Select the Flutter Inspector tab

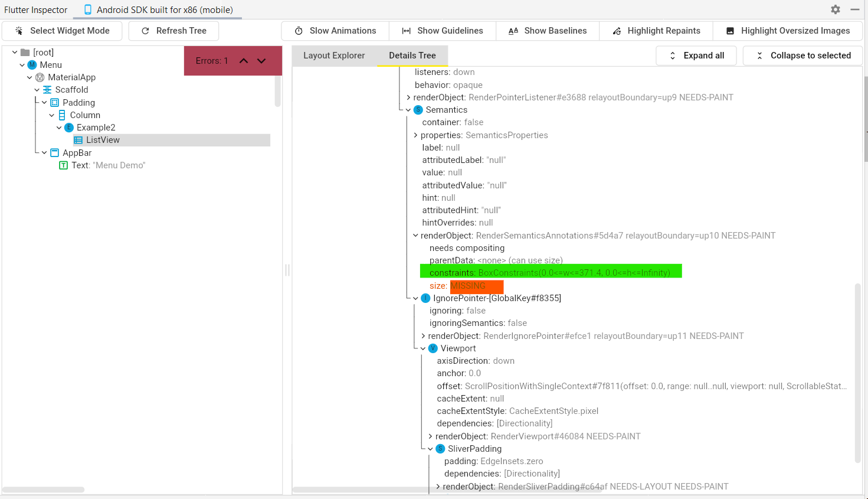[35, 9]
